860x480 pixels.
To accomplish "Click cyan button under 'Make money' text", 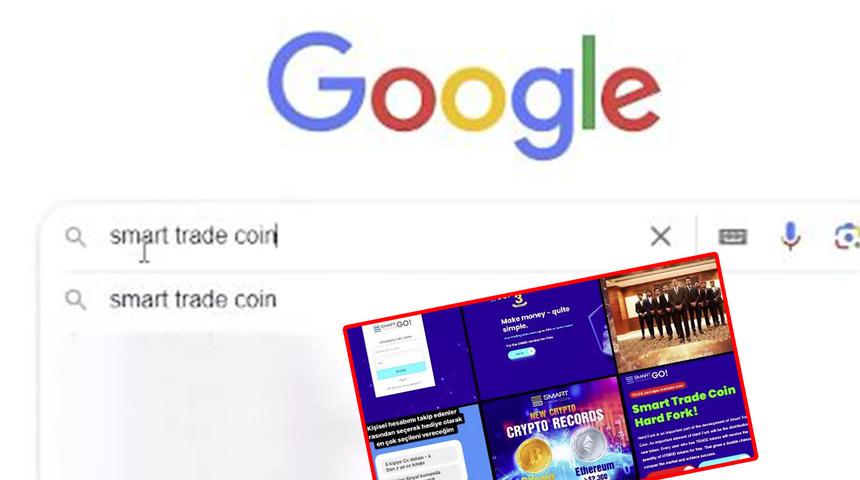I will click(521, 353).
